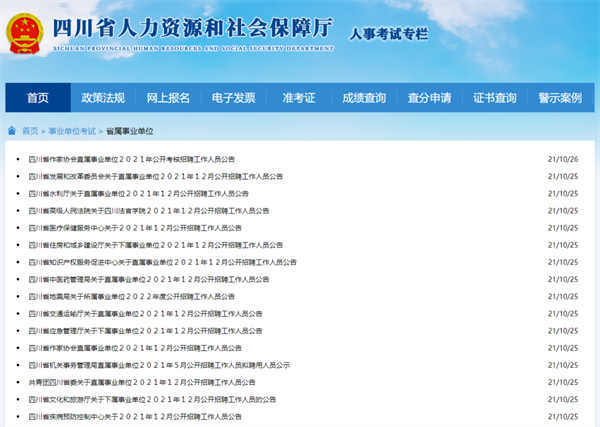Viewport: 600px width, 427px height.
Task: Go to 政策法规 in navigation bar
Action: click(103, 98)
